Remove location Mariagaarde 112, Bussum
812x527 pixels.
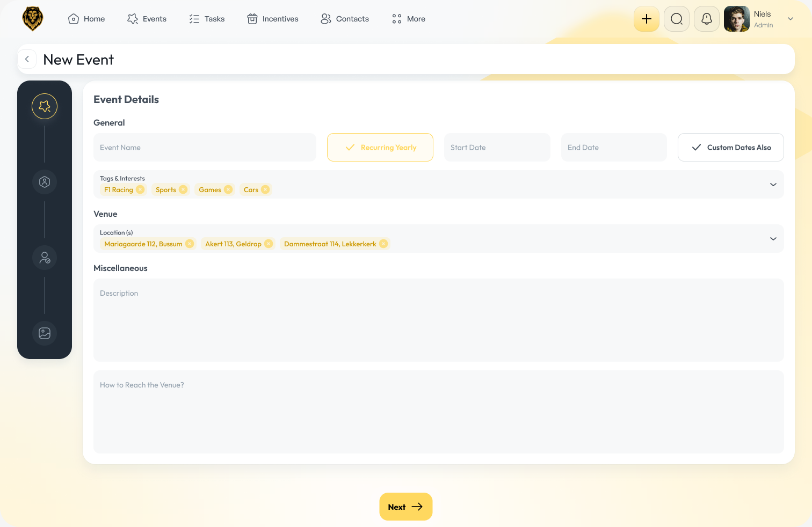pyautogui.click(x=190, y=244)
